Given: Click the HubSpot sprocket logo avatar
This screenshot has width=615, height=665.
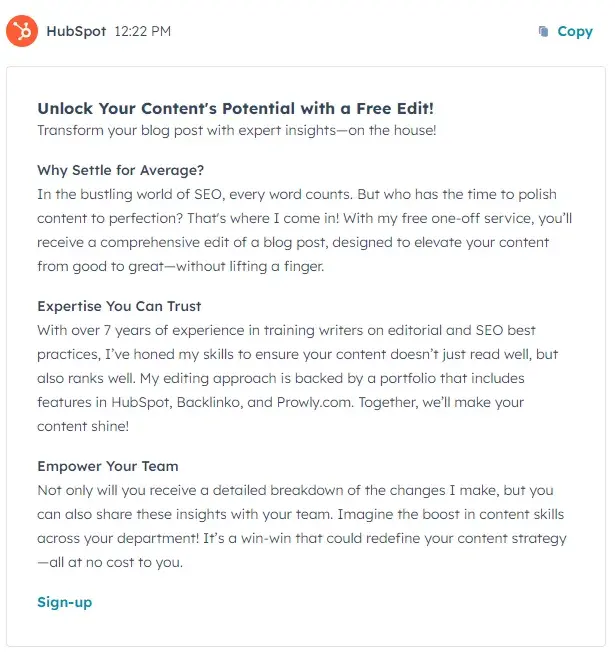Looking at the screenshot, I should coord(21,31).
